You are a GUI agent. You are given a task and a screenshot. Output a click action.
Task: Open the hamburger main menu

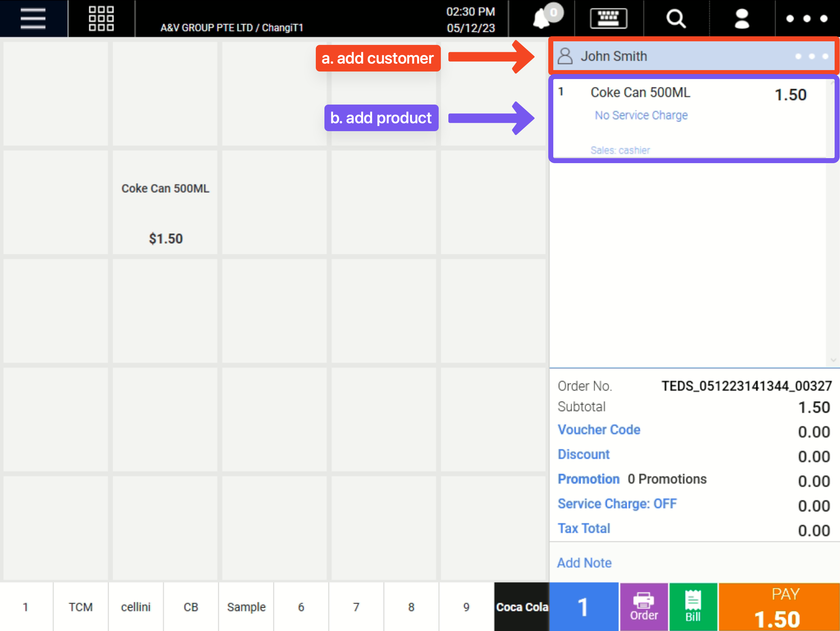pyautogui.click(x=33, y=18)
